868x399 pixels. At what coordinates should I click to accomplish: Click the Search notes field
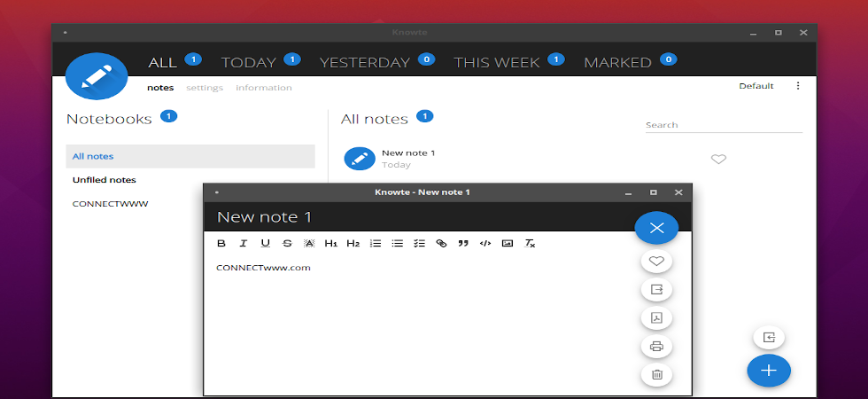click(724, 125)
